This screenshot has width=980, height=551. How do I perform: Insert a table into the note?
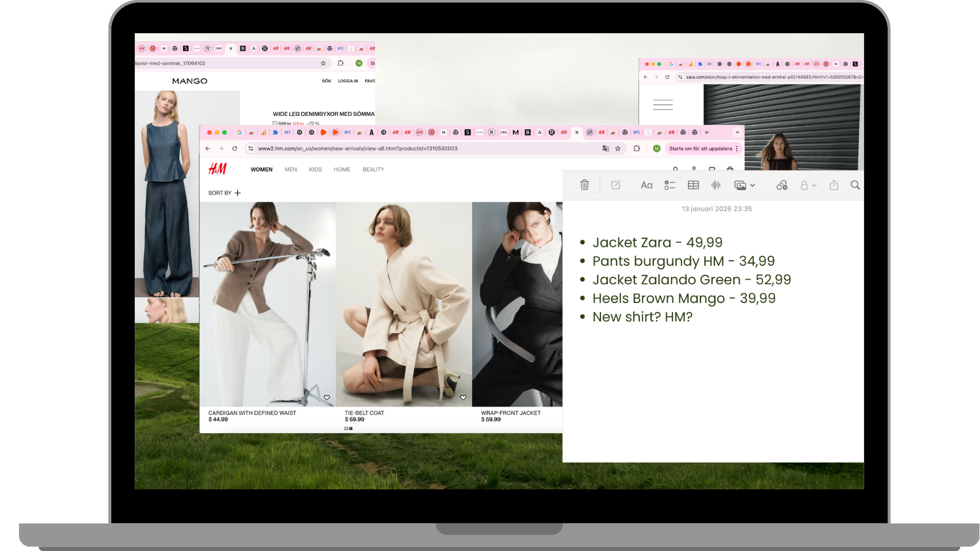(x=693, y=185)
